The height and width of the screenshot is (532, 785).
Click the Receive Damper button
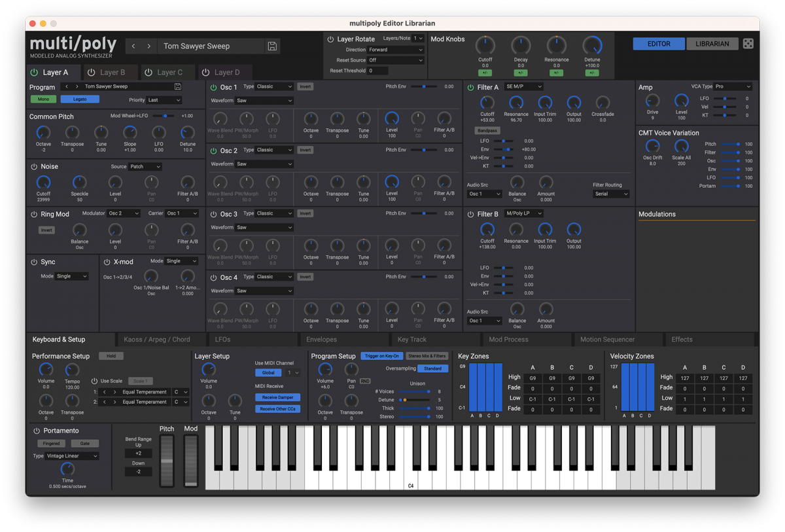pos(277,397)
